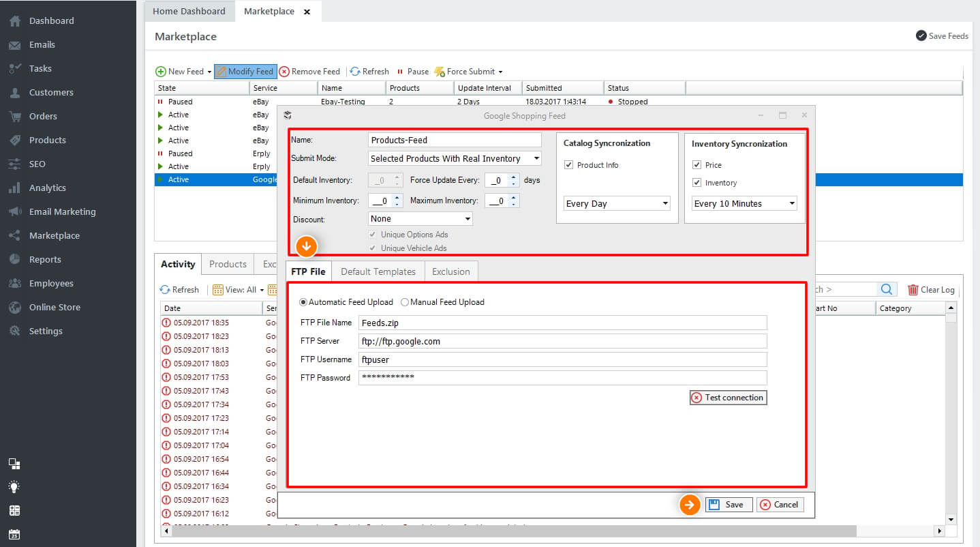
Task: Click the FTP Username field
Action: click(562, 359)
